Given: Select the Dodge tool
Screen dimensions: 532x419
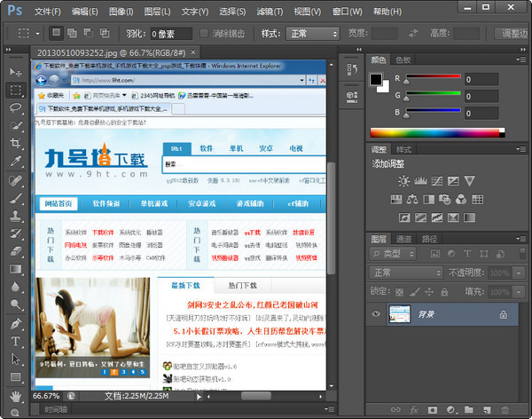Looking at the screenshot, I should pos(15,304).
